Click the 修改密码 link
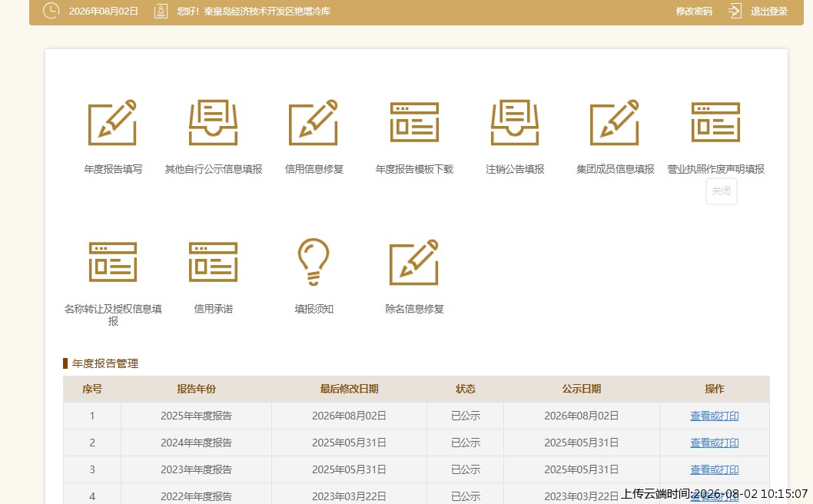This screenshot has width=813, height=504. click(694, 12)
